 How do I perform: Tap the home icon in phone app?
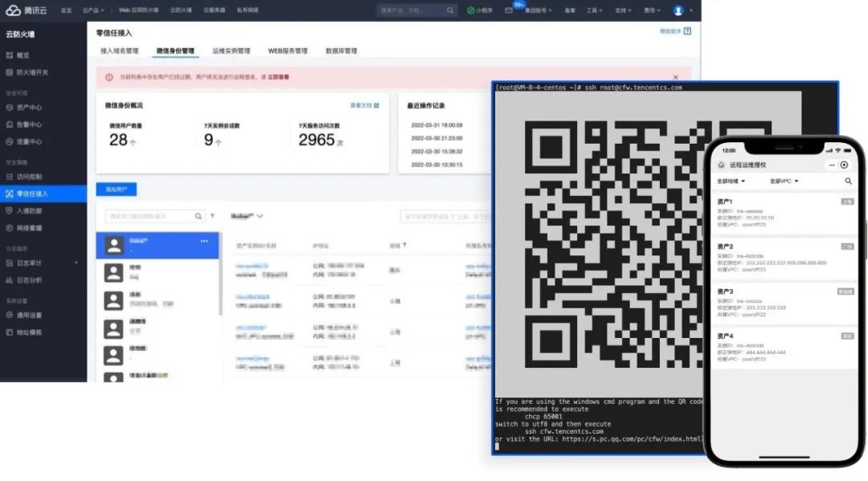[x=721, y=165]
